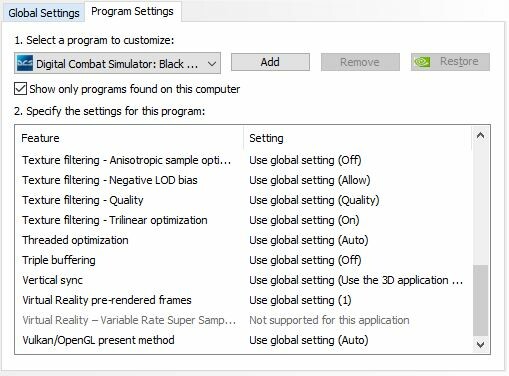The width and height of the screenshot is (509, 376).
Task: Click the Restore button
Action: coord(450,62)
